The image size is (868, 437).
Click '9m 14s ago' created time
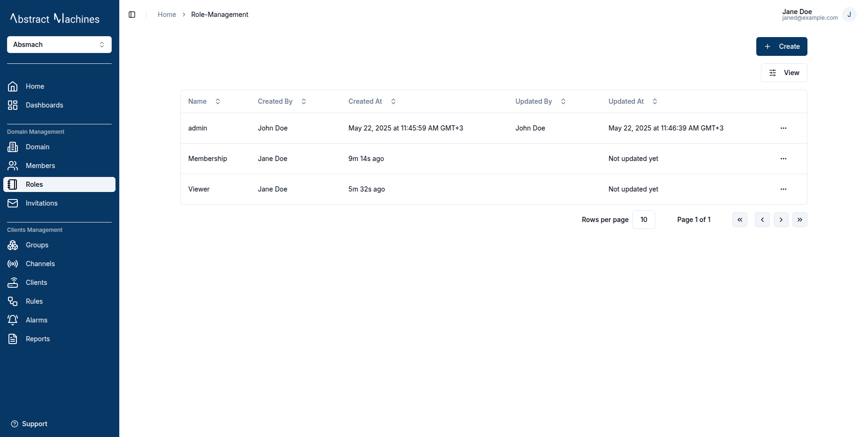tap(366, 159)
